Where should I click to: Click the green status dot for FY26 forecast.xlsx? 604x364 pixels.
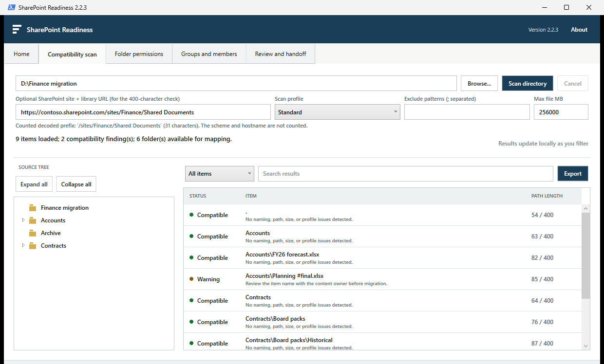[191, 257]
